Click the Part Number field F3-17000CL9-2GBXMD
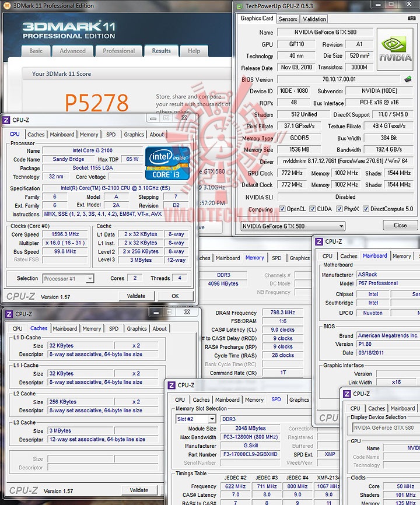This screenshot has height=505, width=420. [x=250, y=454]
